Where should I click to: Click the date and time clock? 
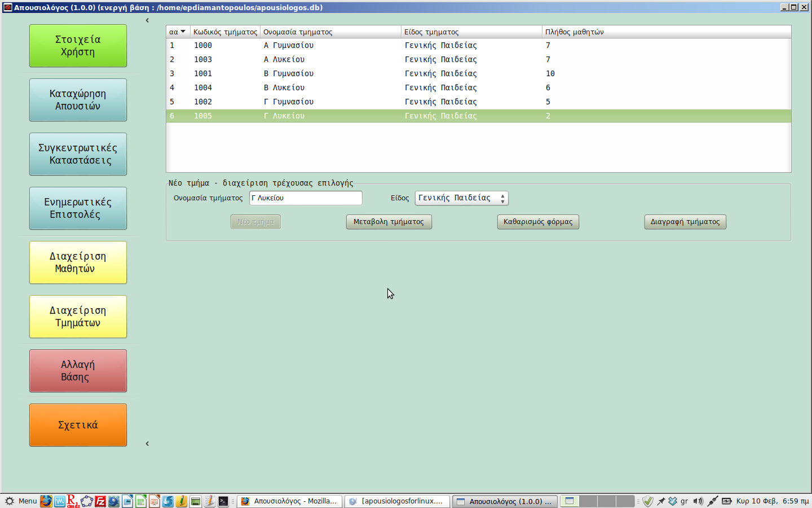[773, 501]
